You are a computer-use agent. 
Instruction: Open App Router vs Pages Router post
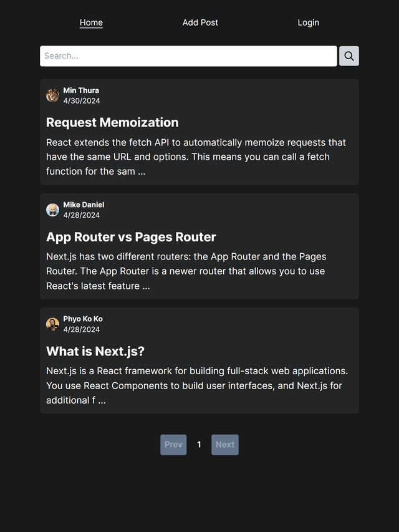131,237
